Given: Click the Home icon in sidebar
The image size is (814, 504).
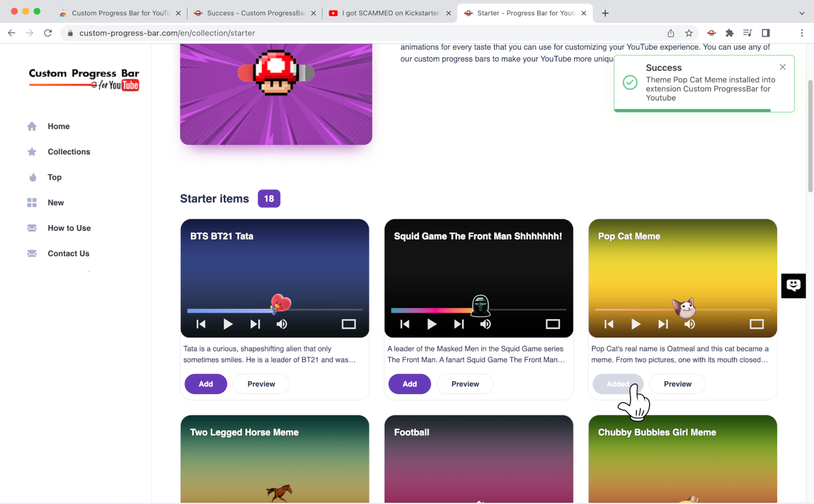Looking at the screenshot, I should pos(32,126).
